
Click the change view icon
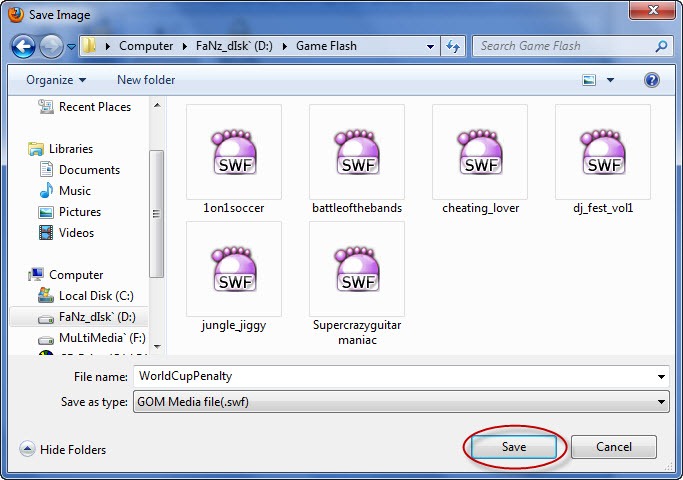589,80
